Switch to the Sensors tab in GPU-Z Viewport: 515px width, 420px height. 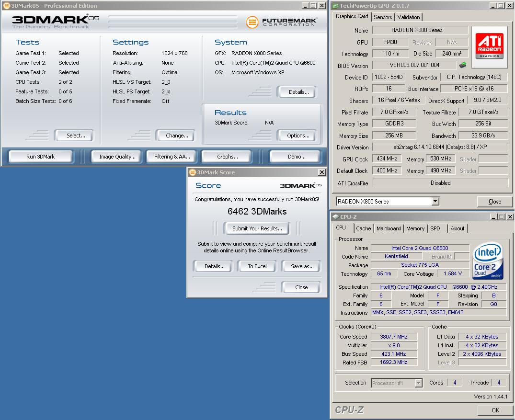click(383, 17)
